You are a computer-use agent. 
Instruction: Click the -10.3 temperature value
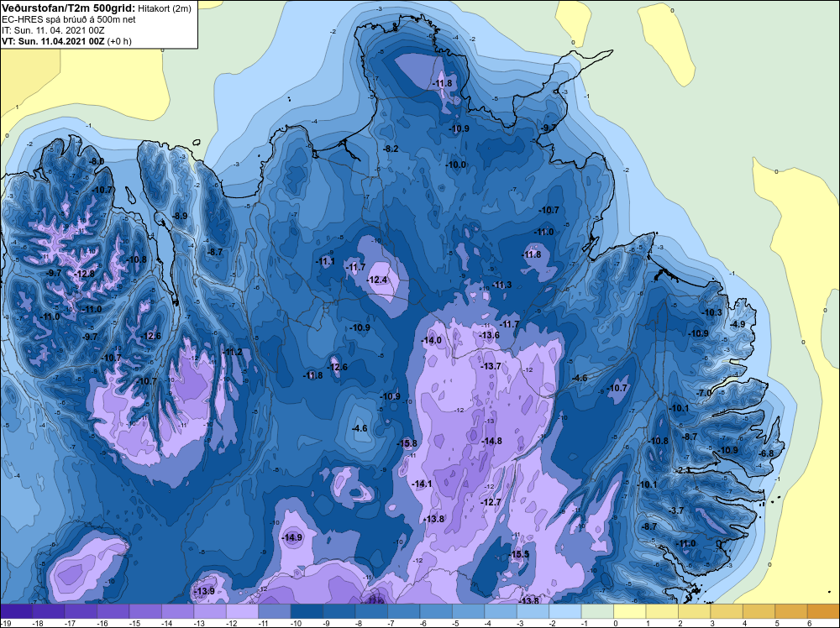point(711,312)
